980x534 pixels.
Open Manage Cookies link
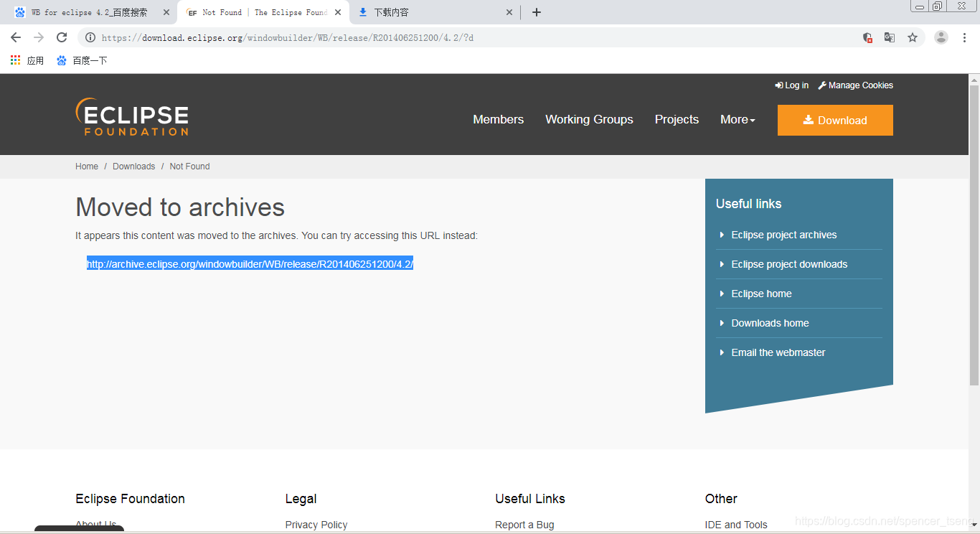(856, 85)
